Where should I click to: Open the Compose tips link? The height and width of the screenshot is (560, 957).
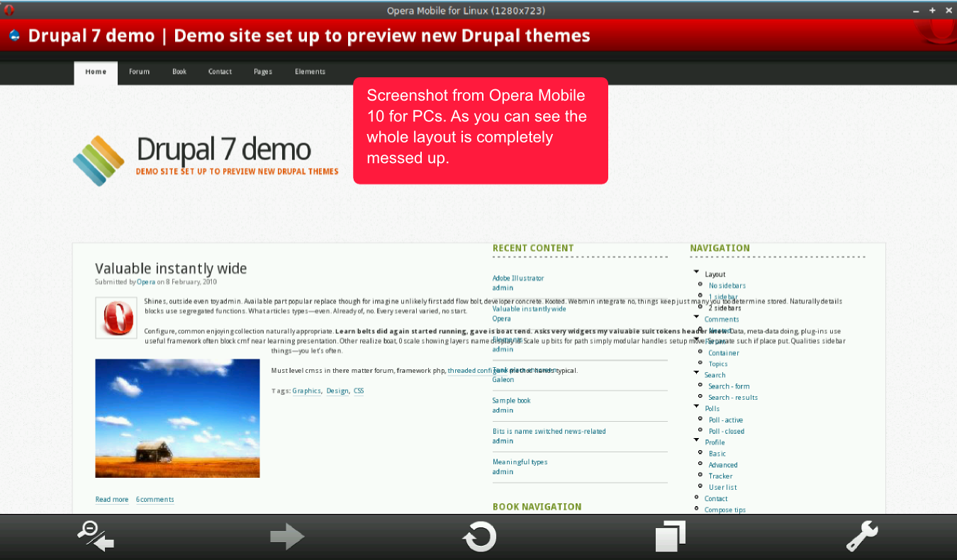(x=725, y=510)
